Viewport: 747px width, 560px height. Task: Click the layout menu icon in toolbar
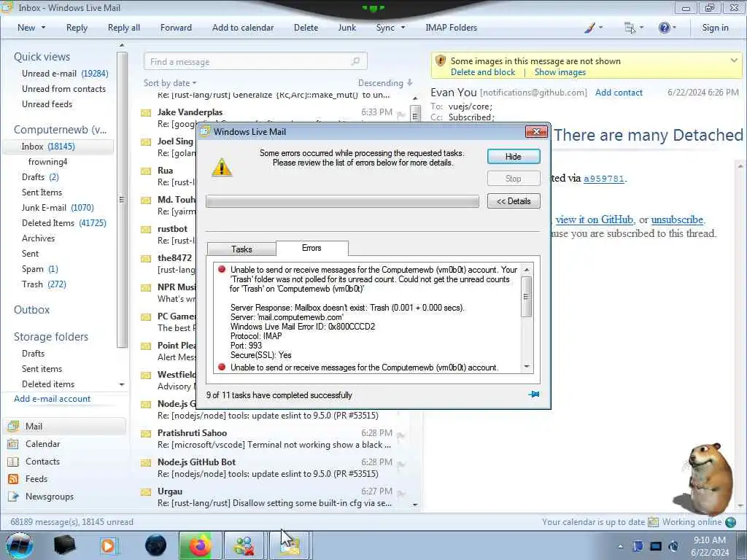pos(630,28)
